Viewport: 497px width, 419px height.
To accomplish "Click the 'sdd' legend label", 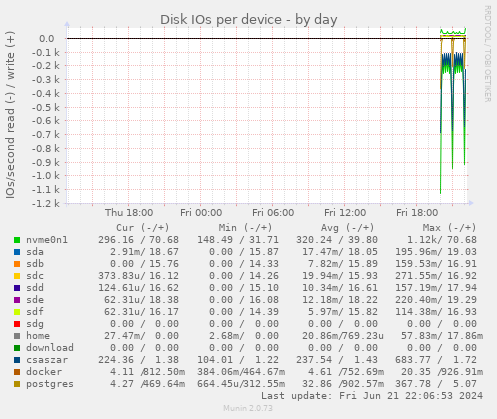I will click(35, 288).
